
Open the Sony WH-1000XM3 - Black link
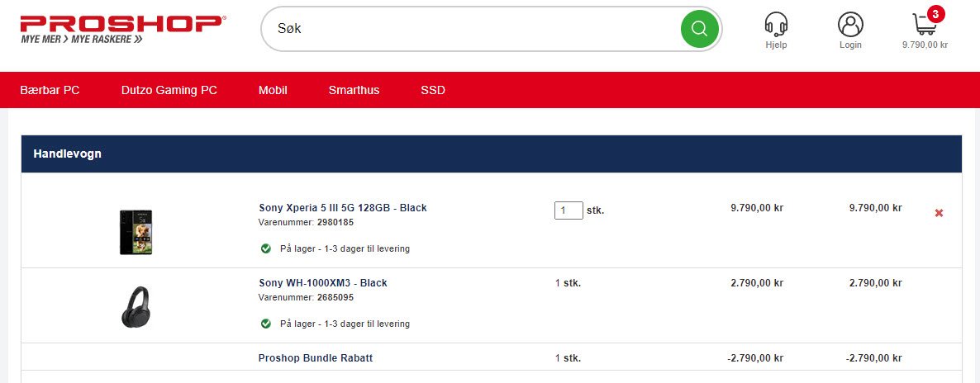323,283
